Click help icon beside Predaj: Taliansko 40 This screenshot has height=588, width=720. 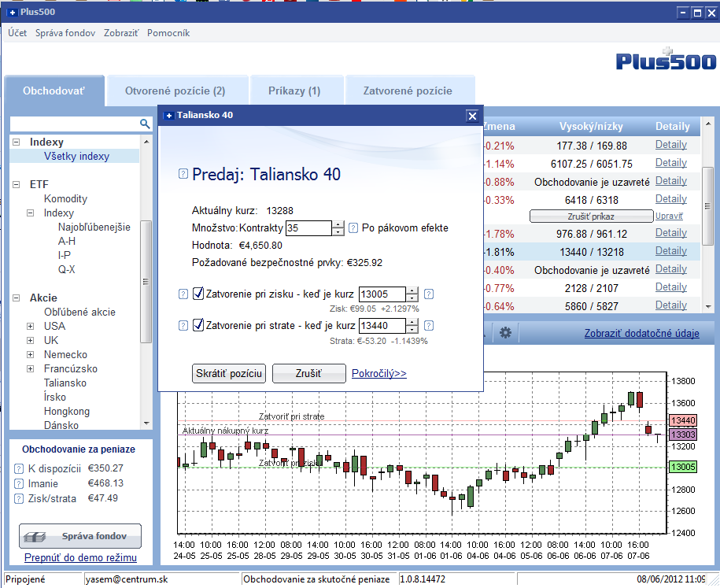pos(183,174)
